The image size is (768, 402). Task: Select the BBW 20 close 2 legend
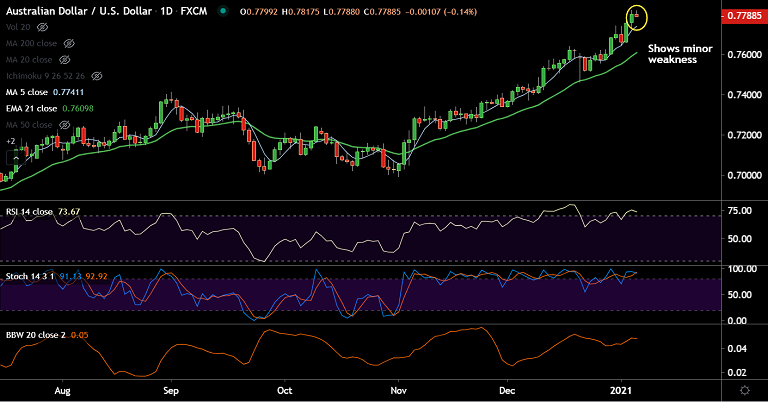(36, 335)
